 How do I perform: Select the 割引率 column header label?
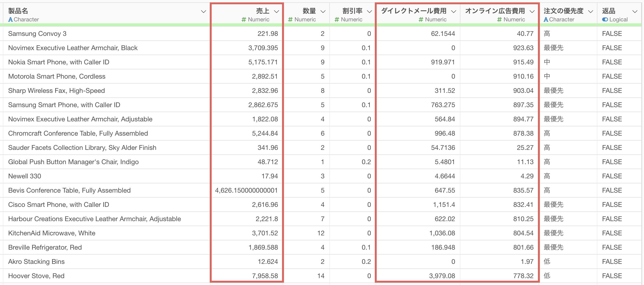pos(352,11)
